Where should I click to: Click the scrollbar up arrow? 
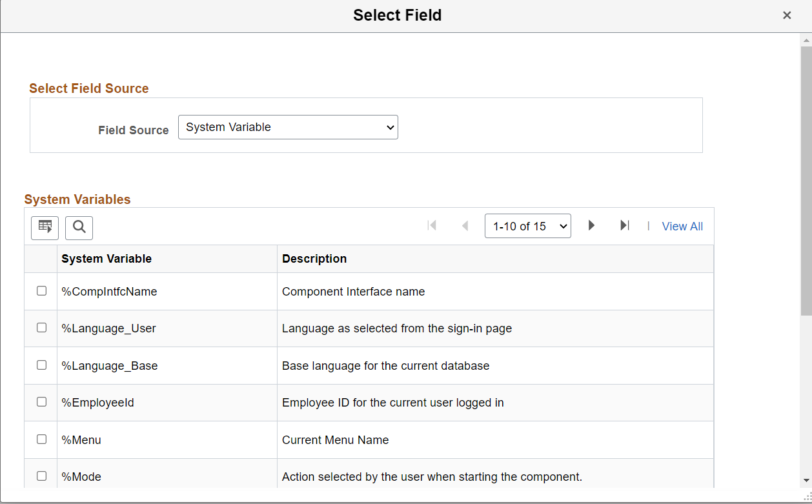tap(806, 40)
